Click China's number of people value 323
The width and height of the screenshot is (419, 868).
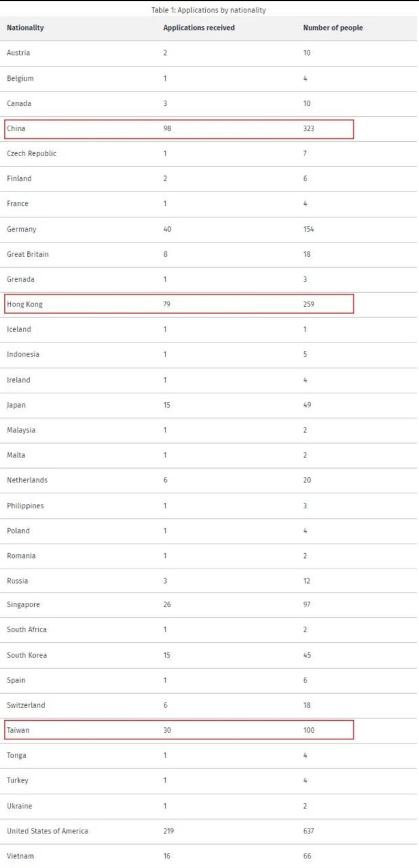(x=309, y=129)
